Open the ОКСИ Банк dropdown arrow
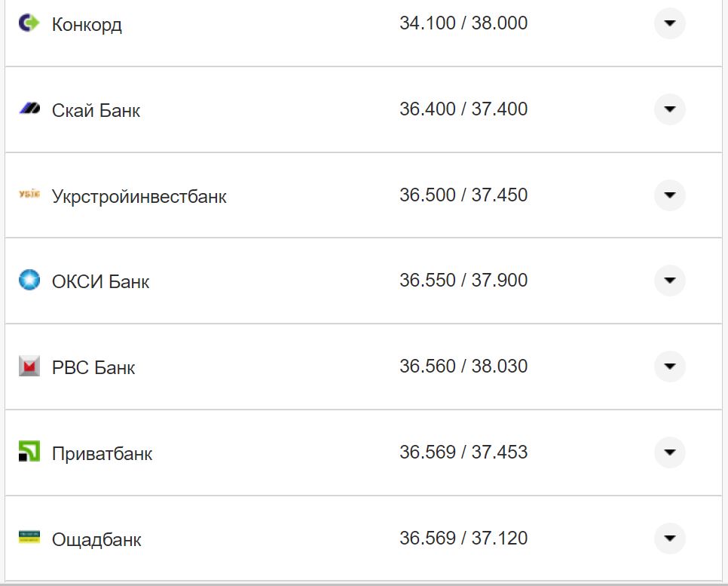Screen dimensions: 728x586 [x=669, y=281]
